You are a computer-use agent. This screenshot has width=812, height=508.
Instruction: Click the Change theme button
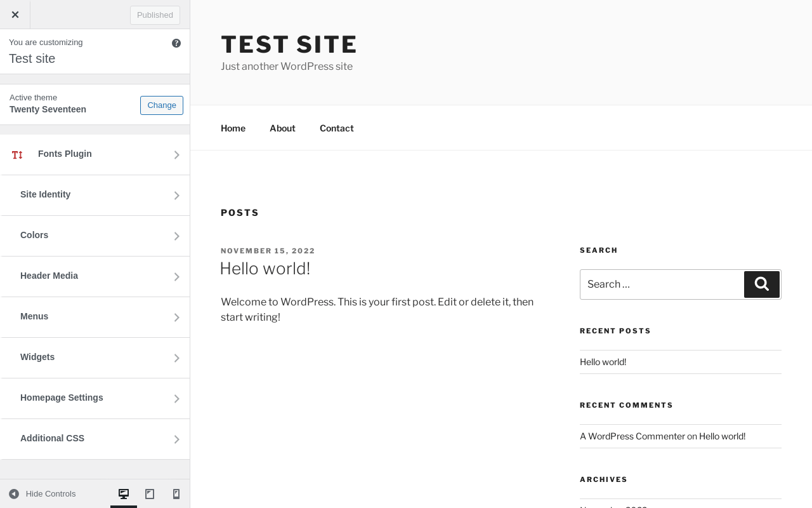point(161,105)
